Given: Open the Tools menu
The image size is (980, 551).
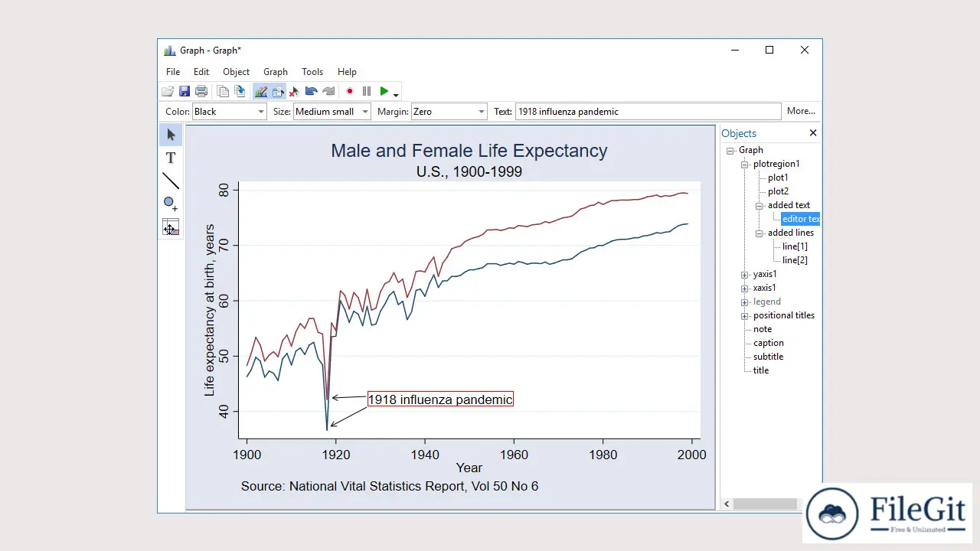Looking at the screenshot, I should (x=312, y=72).
